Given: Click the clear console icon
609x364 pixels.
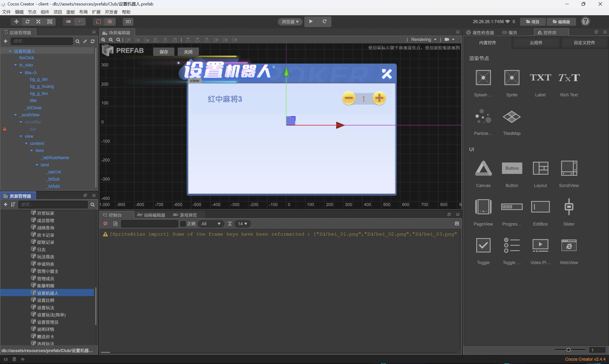Looking at the screenshot, I should 105,224.
